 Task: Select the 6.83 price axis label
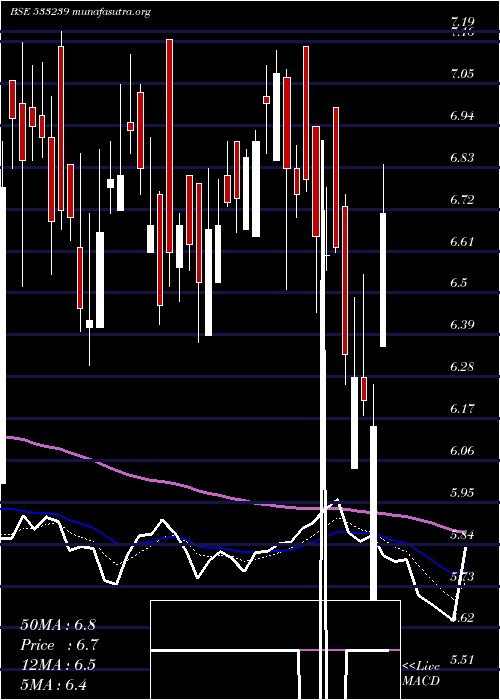click(462, 158)
